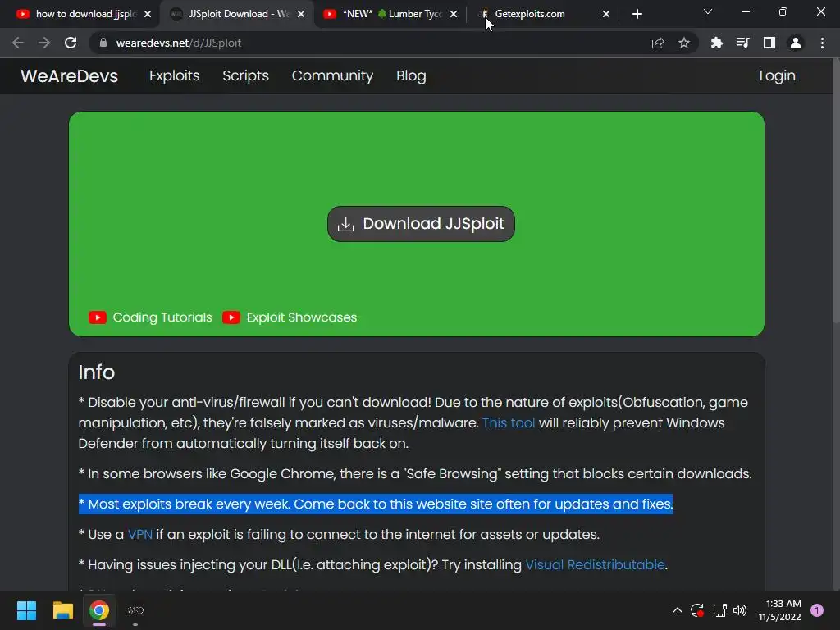Viewport: 840px width, 630px height.
Task: Click the Safe Browsing info sentence
Action: point(415,473)
